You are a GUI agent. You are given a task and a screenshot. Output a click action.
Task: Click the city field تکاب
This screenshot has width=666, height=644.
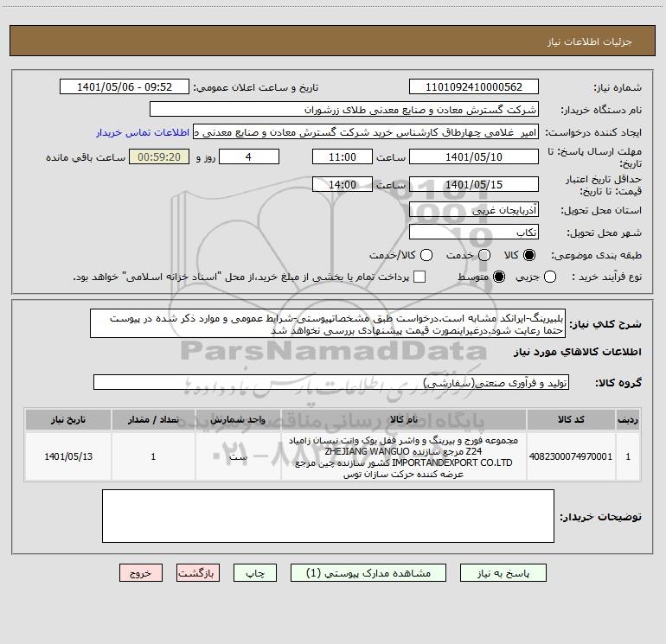(474, 233)
